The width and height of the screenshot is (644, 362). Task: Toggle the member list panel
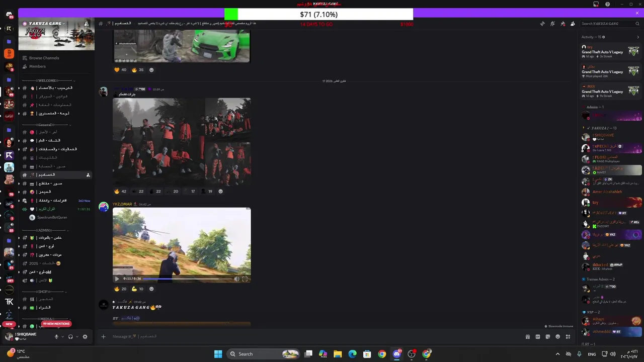pos(573,24)
